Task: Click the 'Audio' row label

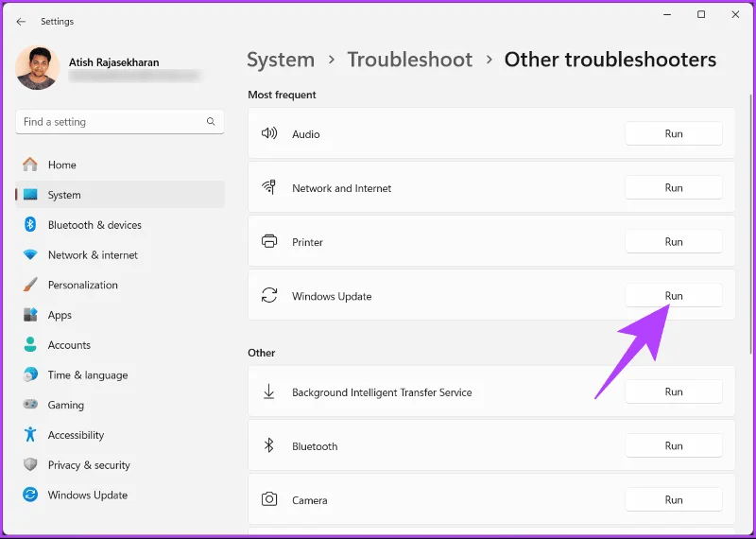Action: [305, 134]
